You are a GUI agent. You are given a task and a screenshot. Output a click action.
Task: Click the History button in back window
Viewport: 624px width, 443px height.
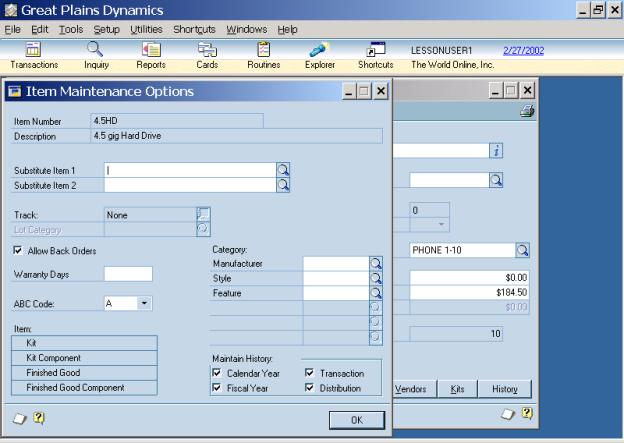pos(505,389)
